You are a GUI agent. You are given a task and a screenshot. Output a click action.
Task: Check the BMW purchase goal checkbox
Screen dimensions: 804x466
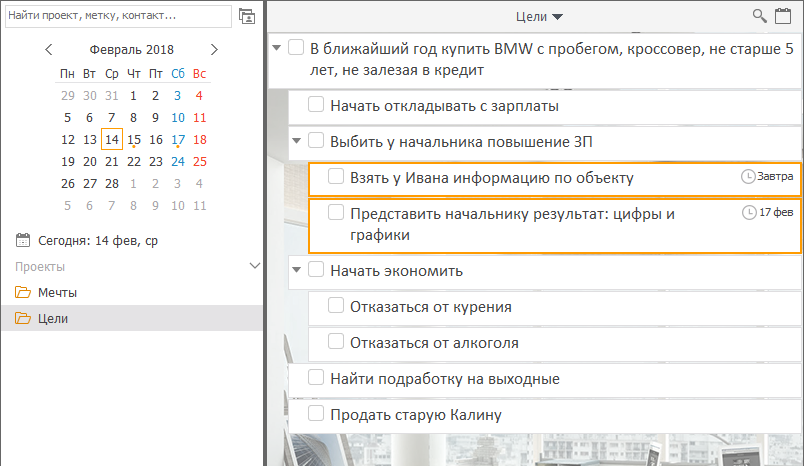click(x=296, y=47)
